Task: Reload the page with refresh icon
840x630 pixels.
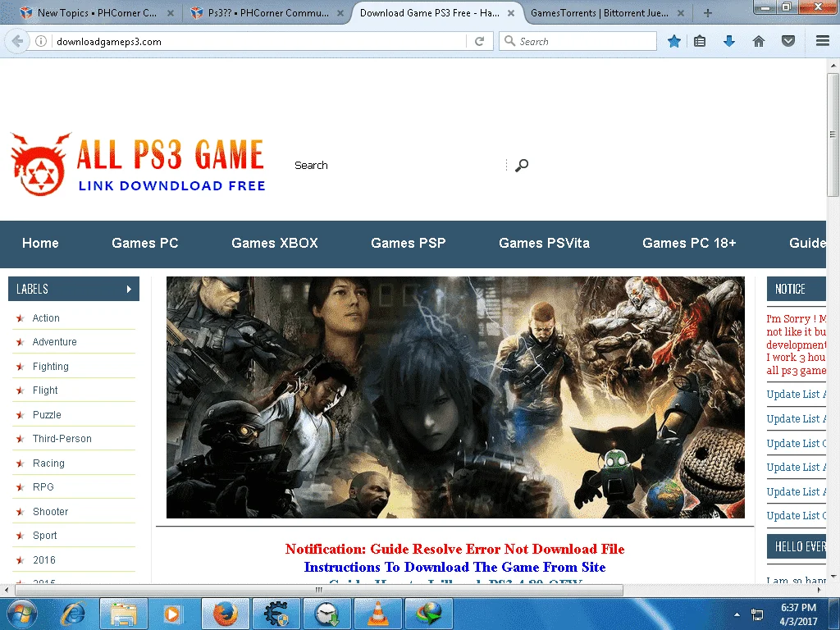Action: pyautogui.click(x=479, y=41)
